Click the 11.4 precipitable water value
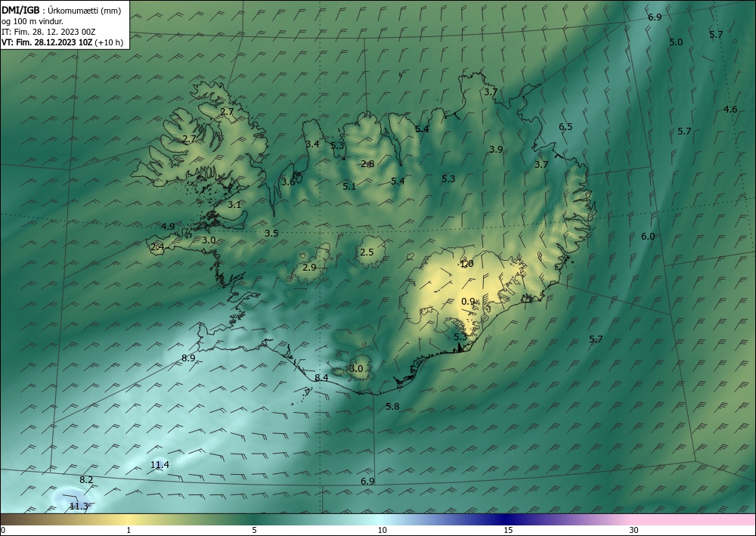The image size is (756, 536). click(x=160, y=465)
